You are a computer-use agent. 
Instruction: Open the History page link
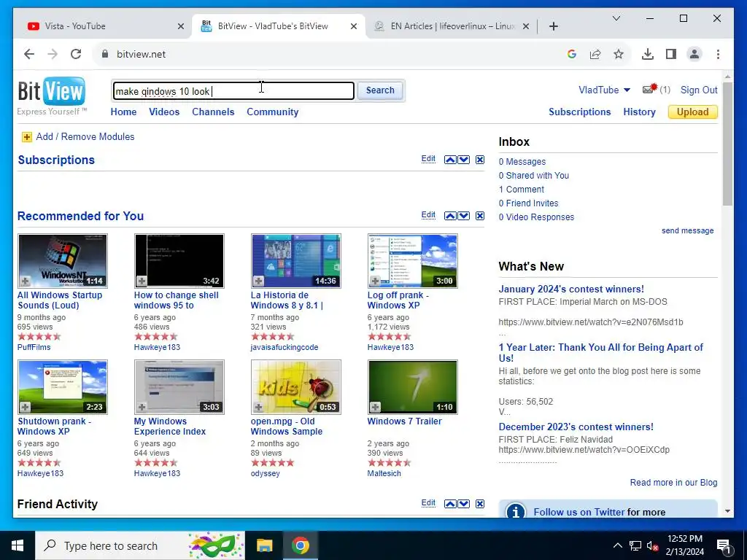639,112
